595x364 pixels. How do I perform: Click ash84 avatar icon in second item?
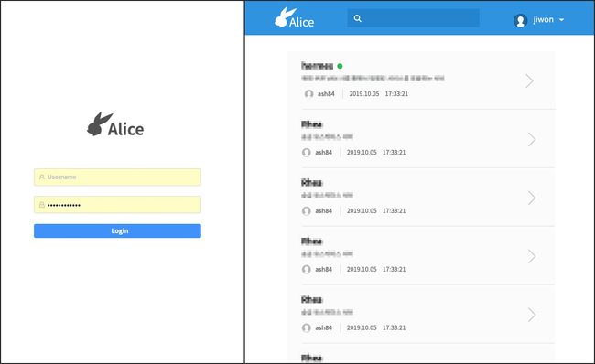click(307, 153)
